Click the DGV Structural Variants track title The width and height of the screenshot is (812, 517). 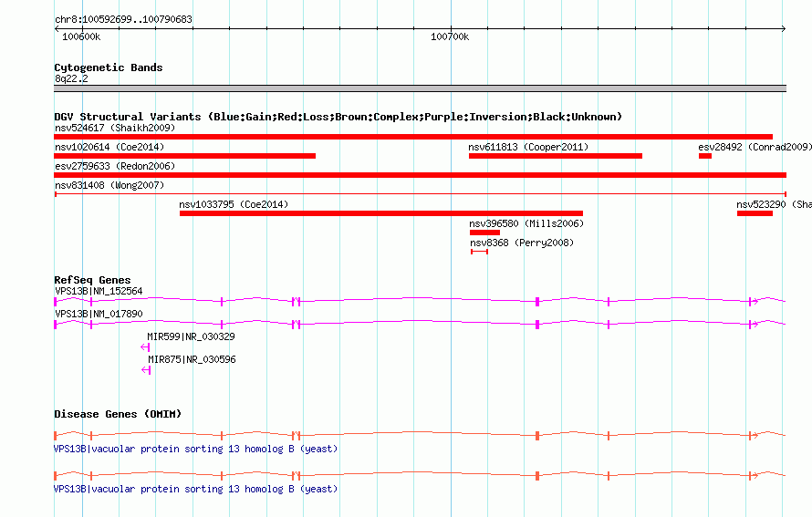click(x=338, y=117)
